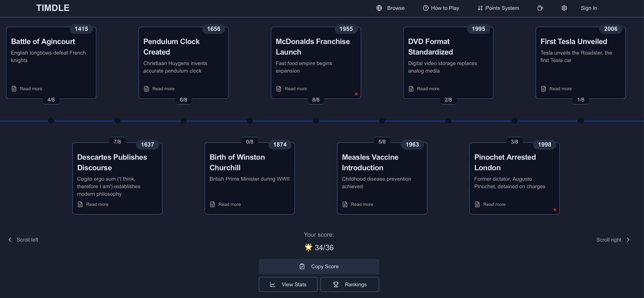Open settings gear icon
The height and width of the screenshot is (298, 644).
[x=564, y=8]
